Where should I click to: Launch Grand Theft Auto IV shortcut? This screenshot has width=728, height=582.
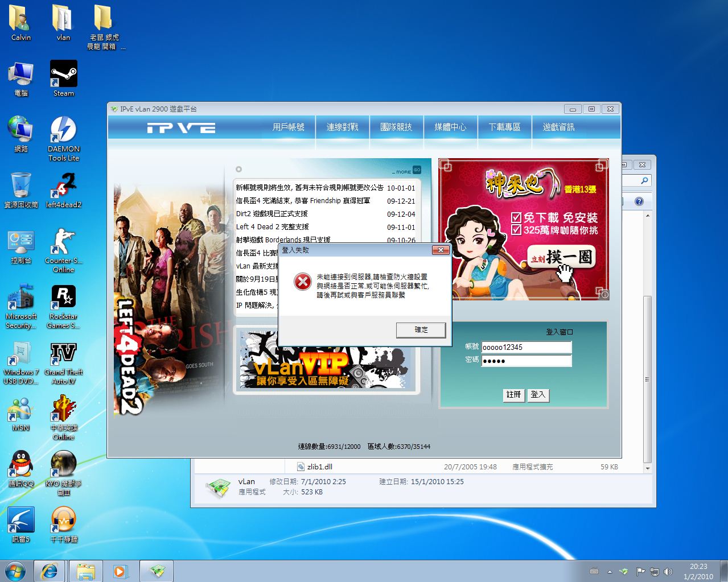click(x=63, y=354)
